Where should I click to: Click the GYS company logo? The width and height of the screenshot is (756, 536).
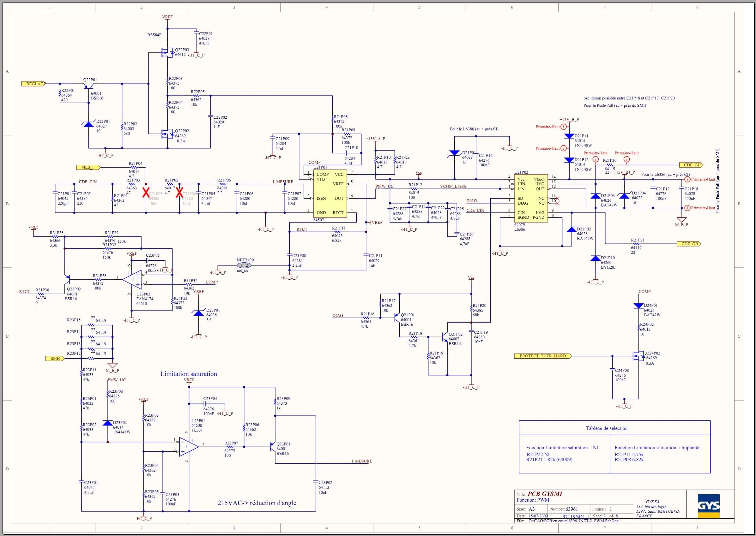[x=709, y=506]
